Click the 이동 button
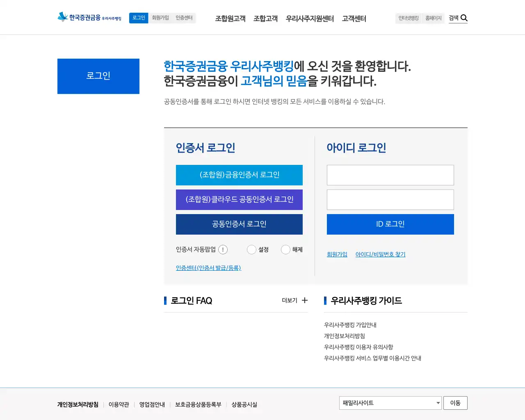Screen dimensions: 525x420 (455, 403)
